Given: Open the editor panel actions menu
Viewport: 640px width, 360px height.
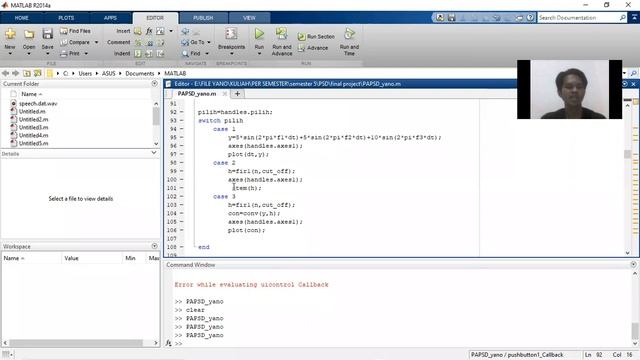Looking at the screenshot, I should 624,84.
